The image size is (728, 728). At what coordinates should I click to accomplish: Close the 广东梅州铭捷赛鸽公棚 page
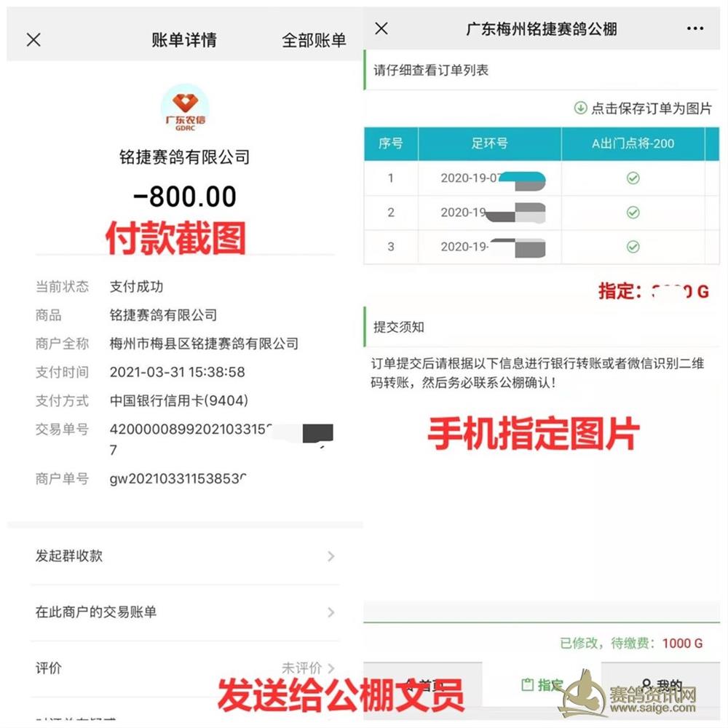[381, 28]
